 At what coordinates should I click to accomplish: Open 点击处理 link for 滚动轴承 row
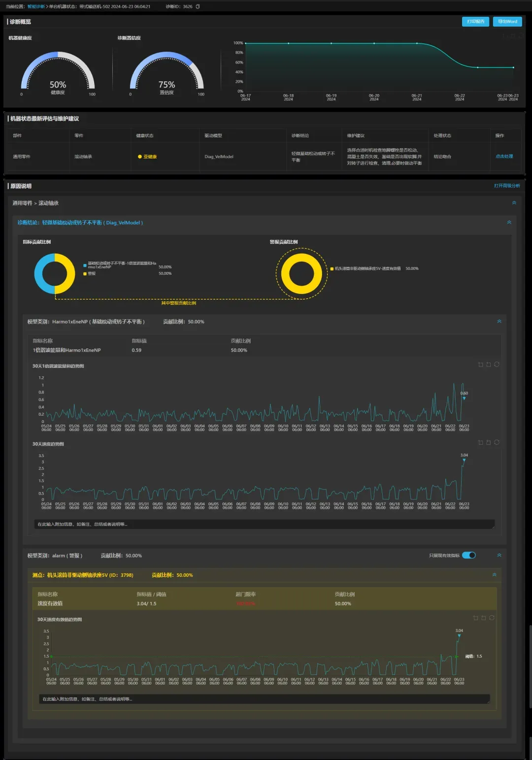click(504, 157)
